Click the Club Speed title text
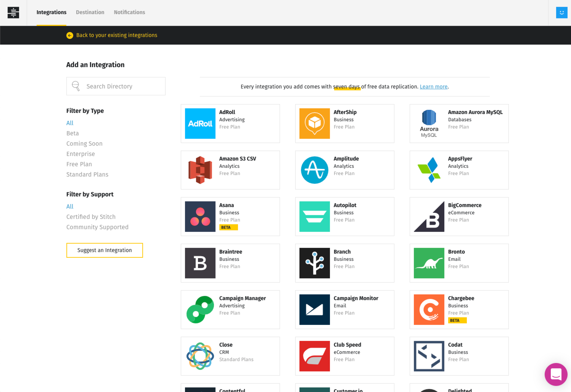Viewport: 571px width, 392px height. [347, 345]
